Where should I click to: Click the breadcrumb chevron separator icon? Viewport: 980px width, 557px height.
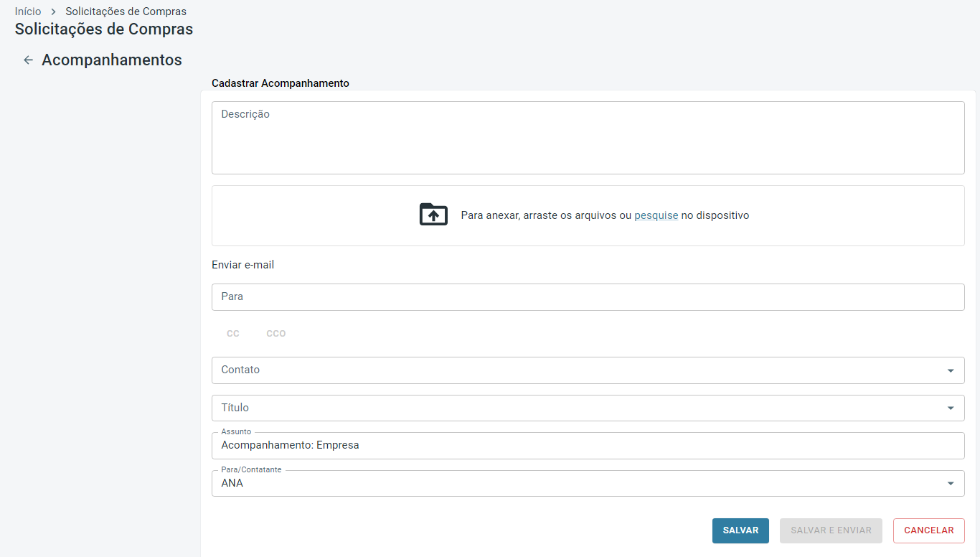(x=53, y=12)
